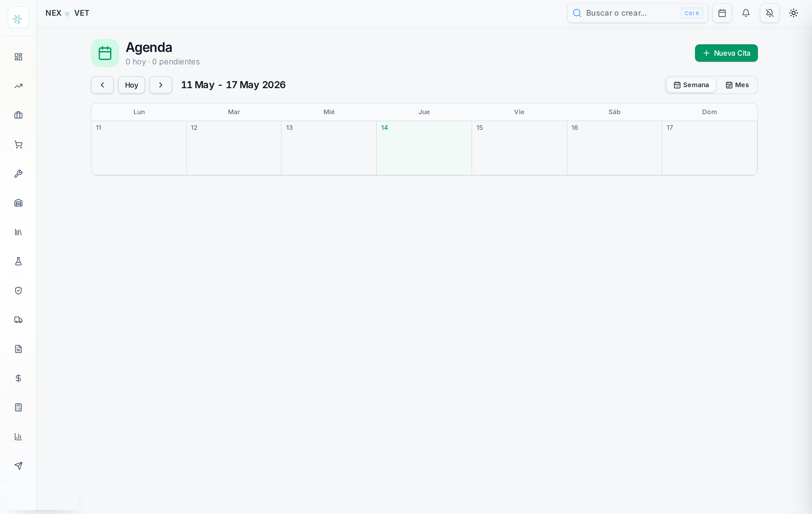Open the paper plane send icon
Viewport: 812px width, 514px height.
[x=18, y=466]
